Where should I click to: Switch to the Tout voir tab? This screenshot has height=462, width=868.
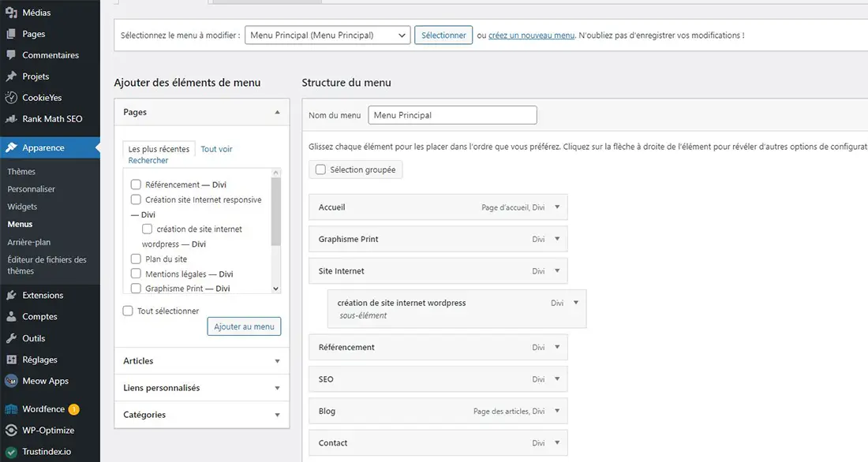point(216,149)
